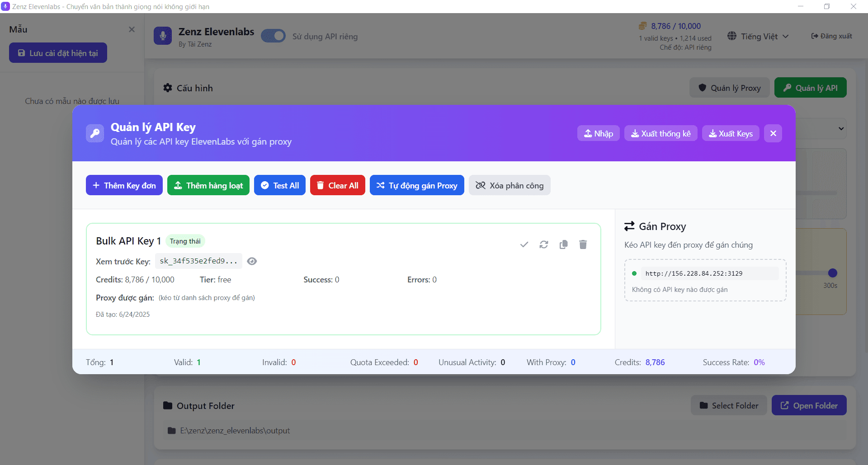The image size is (868, 465).
Task: Click Lưu cài đặt hiện tại button
Action: pyautogui.click(x=58, y=53)
